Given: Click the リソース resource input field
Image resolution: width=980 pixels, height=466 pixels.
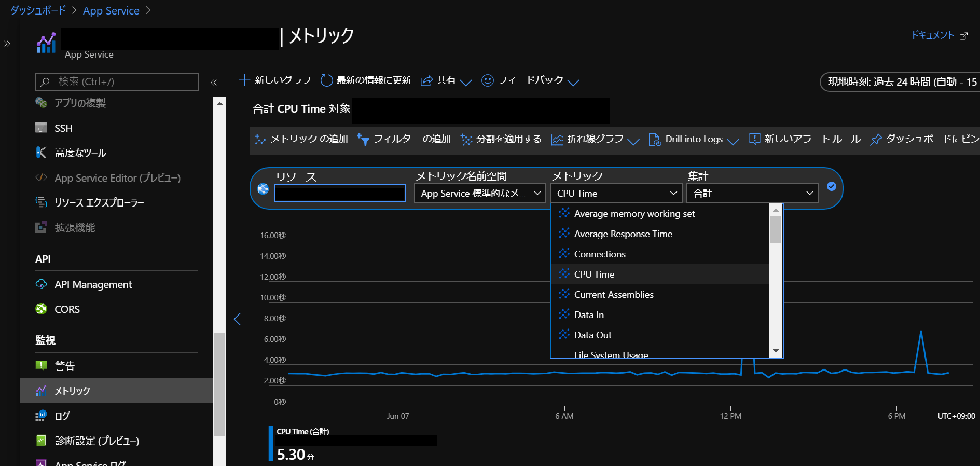Looking at the screenshot, I should [340, 193].
